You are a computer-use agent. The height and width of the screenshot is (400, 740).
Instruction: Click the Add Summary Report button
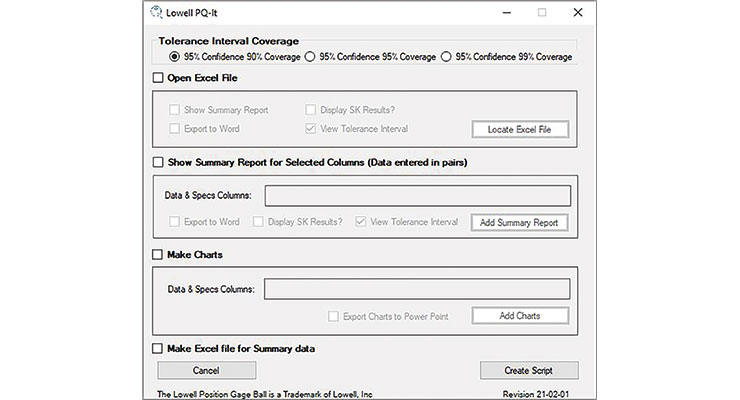coord(519,223)
